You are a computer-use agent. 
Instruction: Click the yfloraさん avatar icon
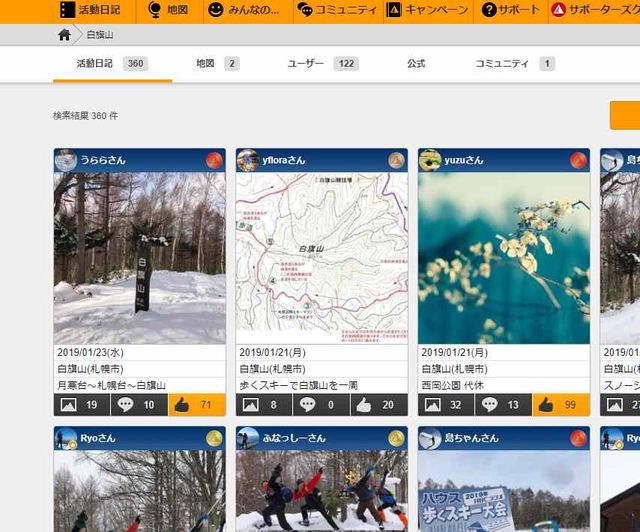248,160
